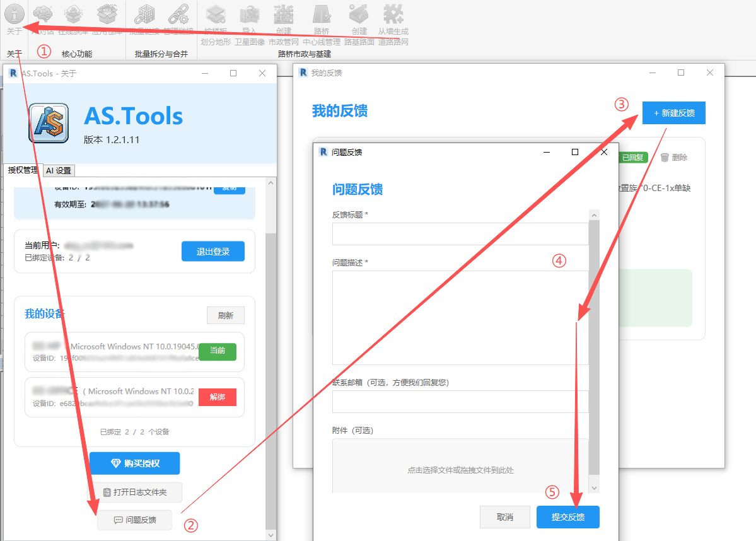Select 从墙生成道路路网 tool
The height and width of the screenshot is (541, 756).
click(x=393, y=24)
